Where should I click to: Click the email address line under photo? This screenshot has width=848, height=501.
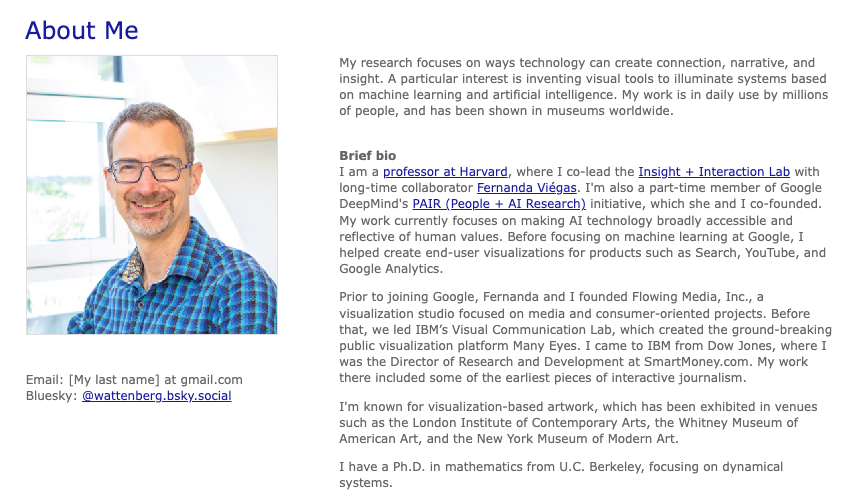tap(134, 380)
